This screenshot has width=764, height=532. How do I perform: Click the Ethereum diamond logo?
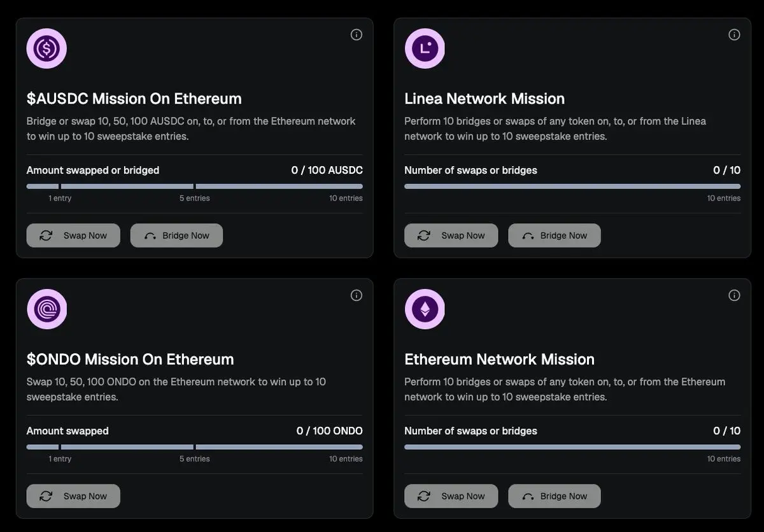425,309
